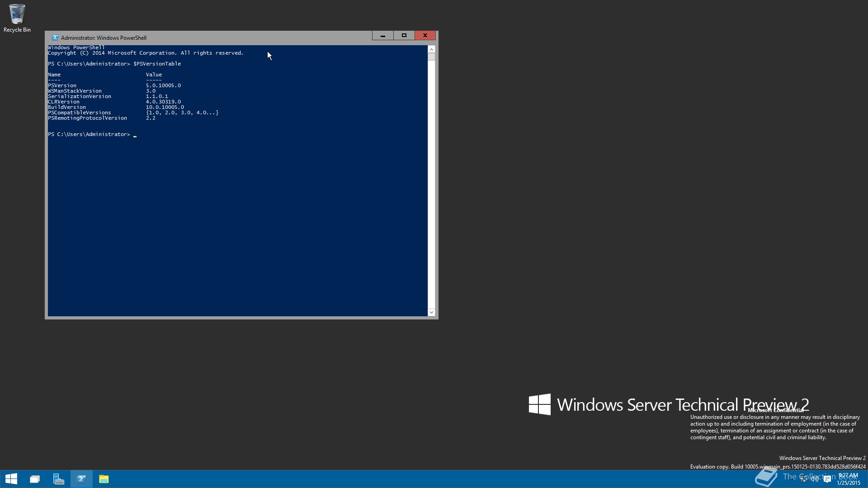This screenshot has width=868, height=488.
Task: Click the PowerShell scrollbar down arrow
Action: (x=431, y=312)
